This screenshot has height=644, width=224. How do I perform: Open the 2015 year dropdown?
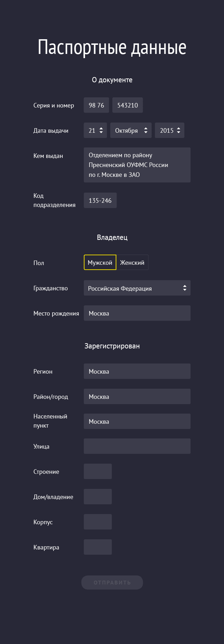170,130
